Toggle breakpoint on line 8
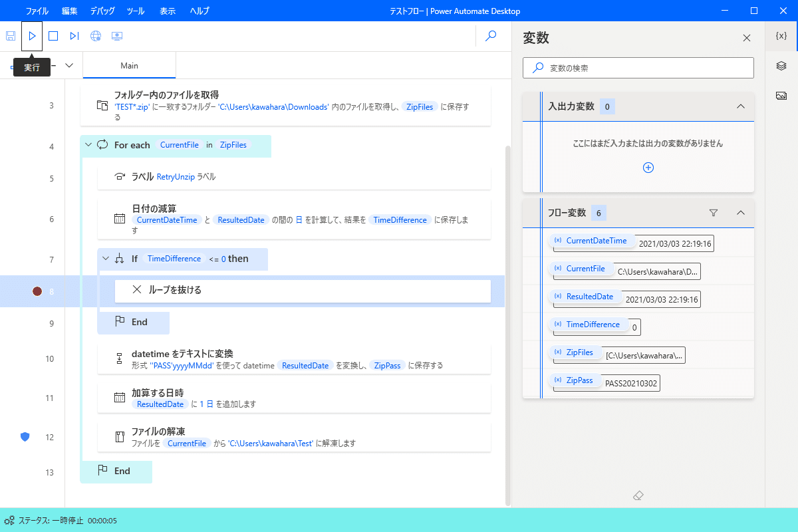The image size is (798, 532). (38, 291)
